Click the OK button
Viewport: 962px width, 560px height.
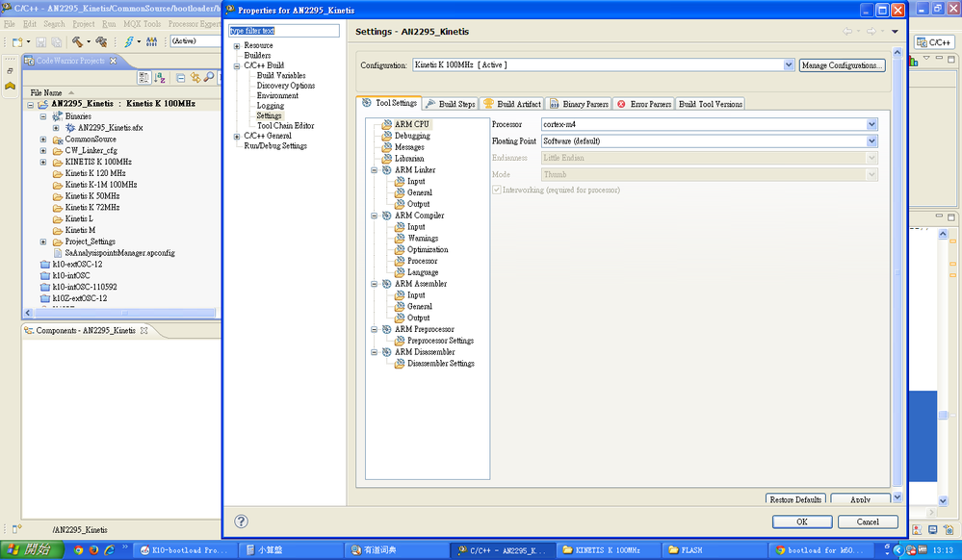tap(802, 522)
